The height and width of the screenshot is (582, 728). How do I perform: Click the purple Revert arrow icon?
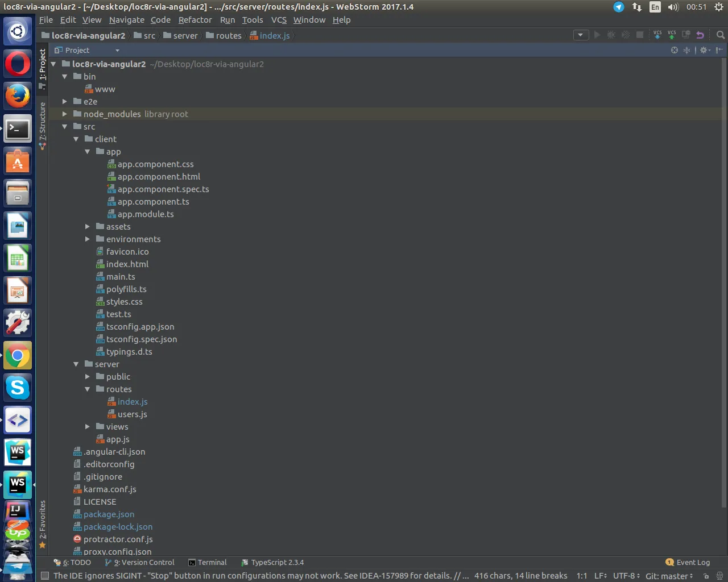(700, 35)
